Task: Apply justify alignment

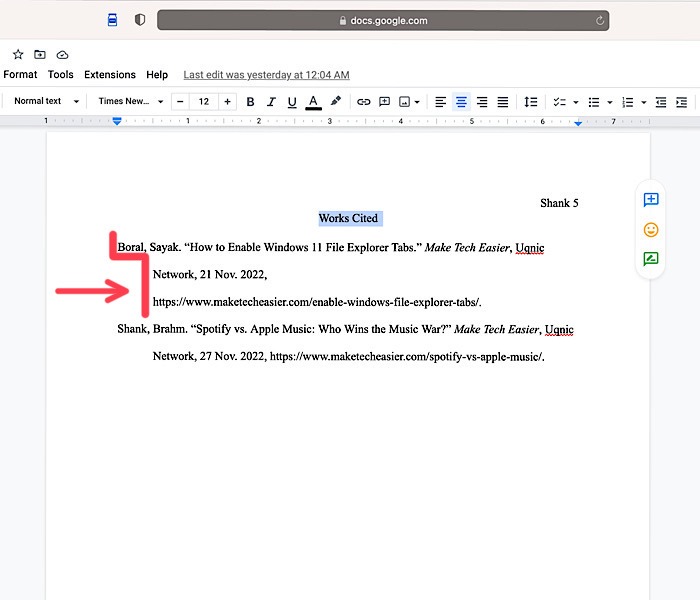Action: [x=503, y=102]
